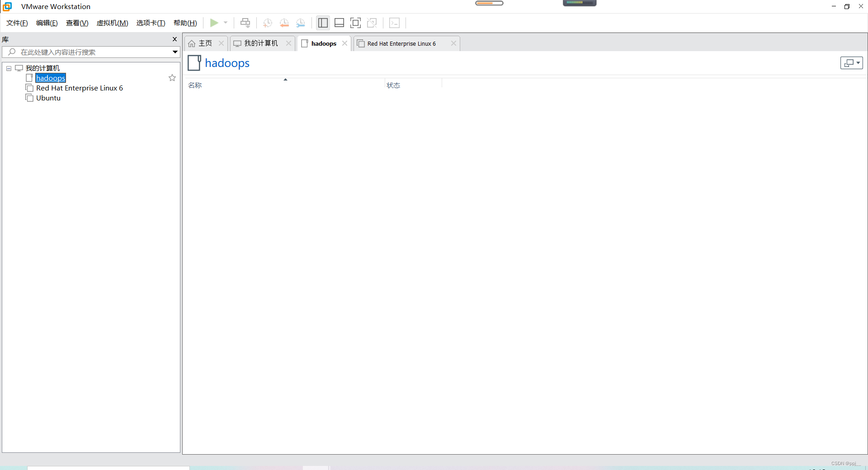This screenshot has width=868, height=470.
Task: Open the 文件(F) menu
Action: click(x=17, y=23)
